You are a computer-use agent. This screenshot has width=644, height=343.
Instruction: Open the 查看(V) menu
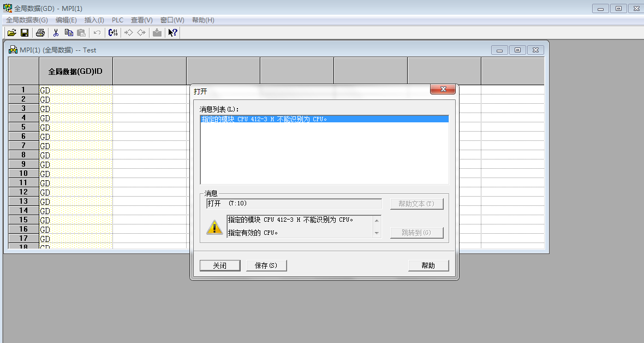[x=142, y=20]
